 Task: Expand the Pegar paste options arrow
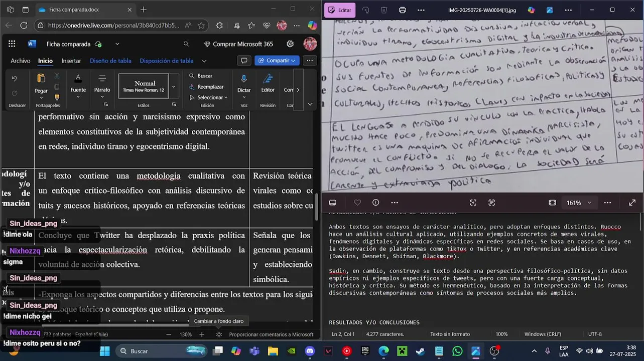pyautogui.click(x=41, y=98)
